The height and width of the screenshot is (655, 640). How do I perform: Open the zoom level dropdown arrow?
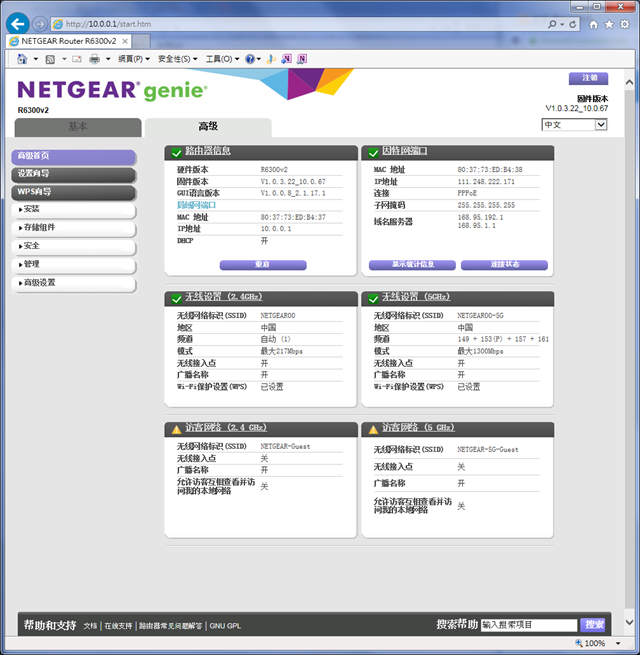(618, 643)
